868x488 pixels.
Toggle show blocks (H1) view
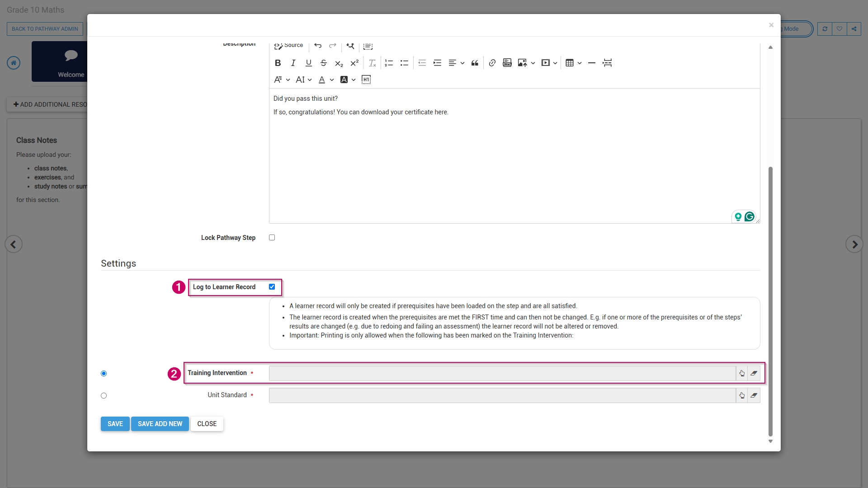[366, 80]
